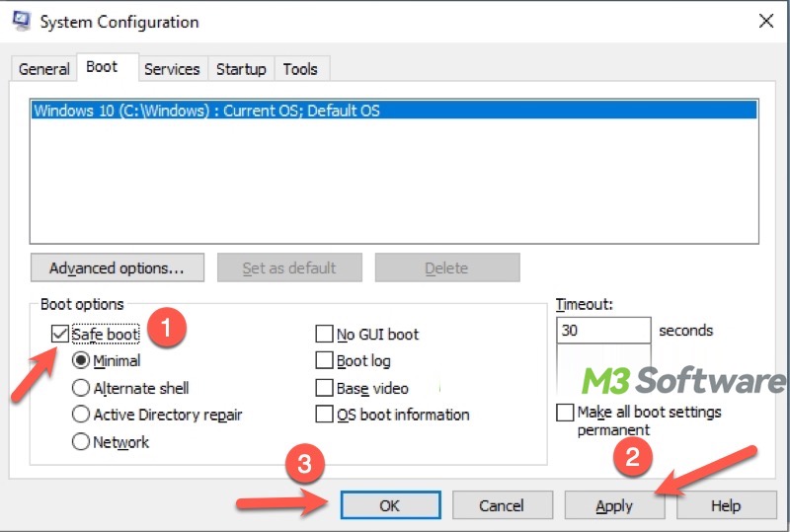
Task: Choose the Alternate shell radio button
Action: point(81,388)
